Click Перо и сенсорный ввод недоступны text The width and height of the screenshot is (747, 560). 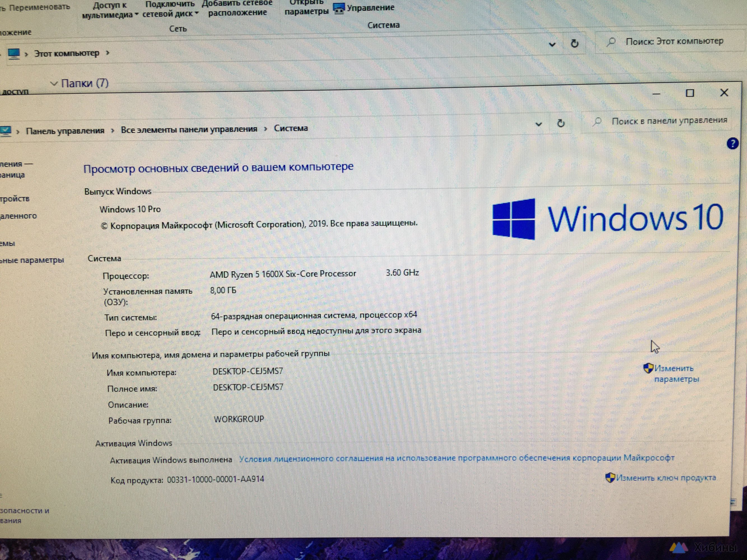(x=316, y=331)
